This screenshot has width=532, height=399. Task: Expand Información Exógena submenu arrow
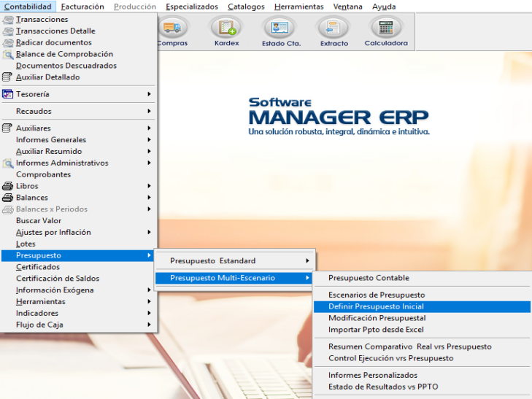click(150, 290)
